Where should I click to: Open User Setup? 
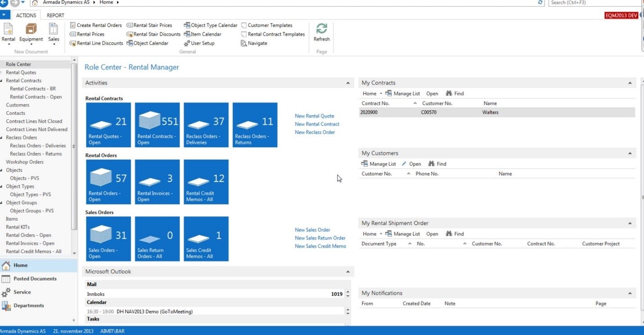point(199,43)
